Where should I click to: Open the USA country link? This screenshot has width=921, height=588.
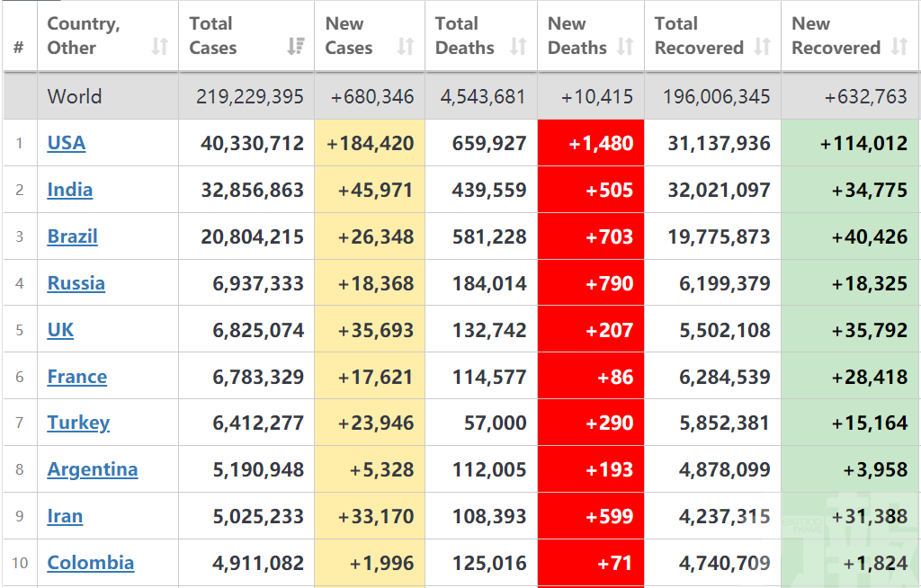coord(67,143)
